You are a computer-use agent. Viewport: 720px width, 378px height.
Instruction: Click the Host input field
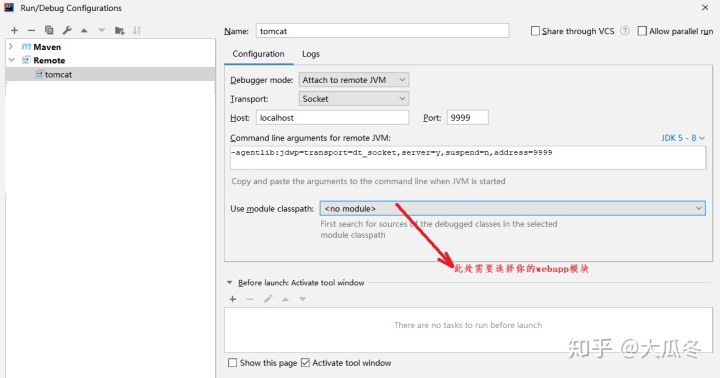tap(332, 118)
